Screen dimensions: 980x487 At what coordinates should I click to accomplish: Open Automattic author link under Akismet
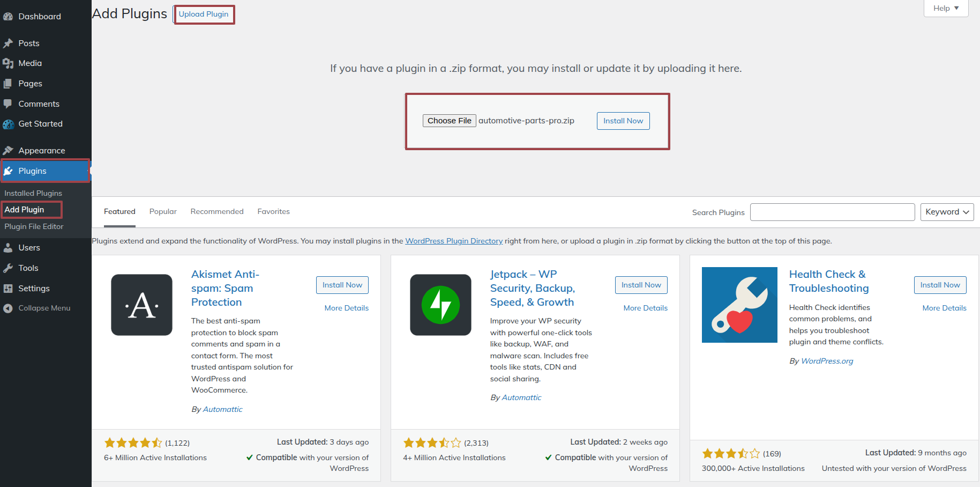223,410
